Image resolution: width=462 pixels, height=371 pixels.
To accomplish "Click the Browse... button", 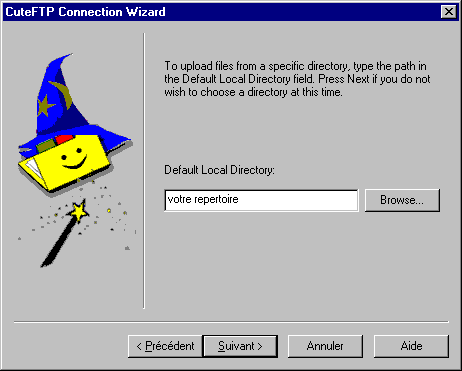I will coord(402,200).
